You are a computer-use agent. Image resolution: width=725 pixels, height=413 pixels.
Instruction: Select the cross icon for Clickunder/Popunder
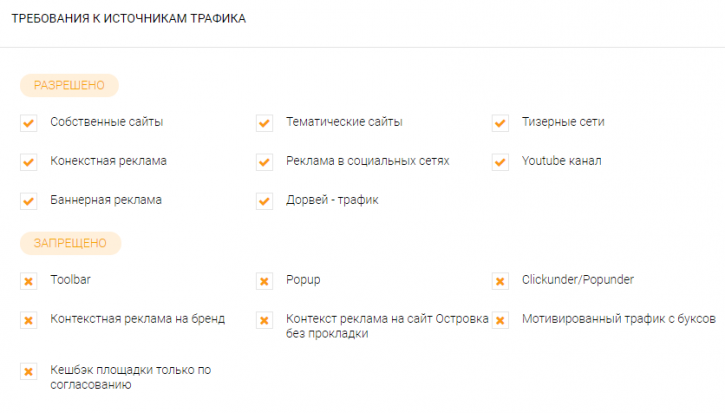point(500,281)
